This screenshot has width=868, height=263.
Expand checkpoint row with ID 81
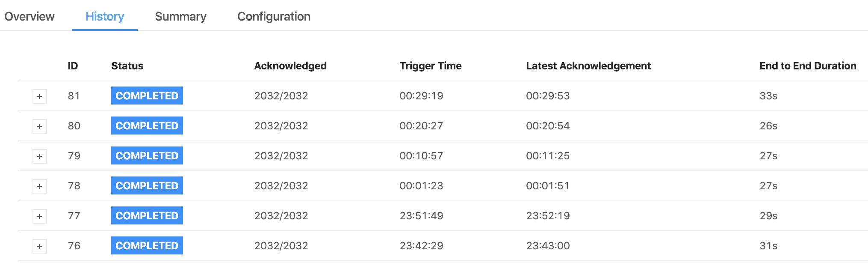point(40,96)
